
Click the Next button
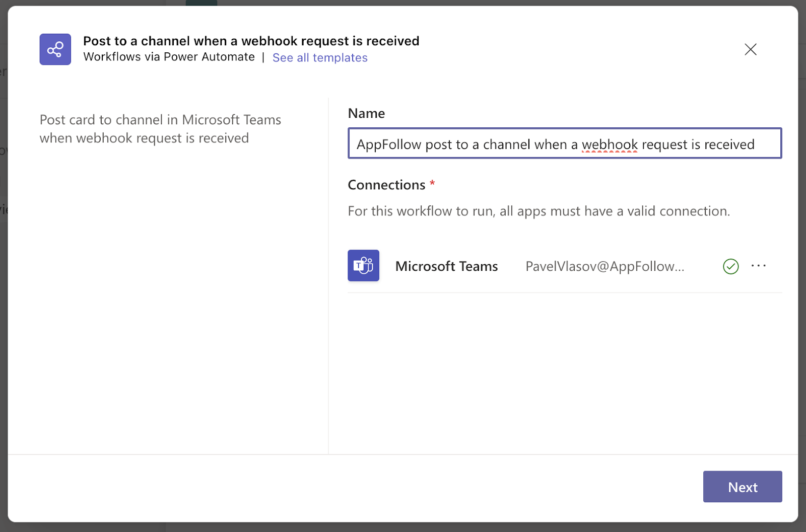743,487
